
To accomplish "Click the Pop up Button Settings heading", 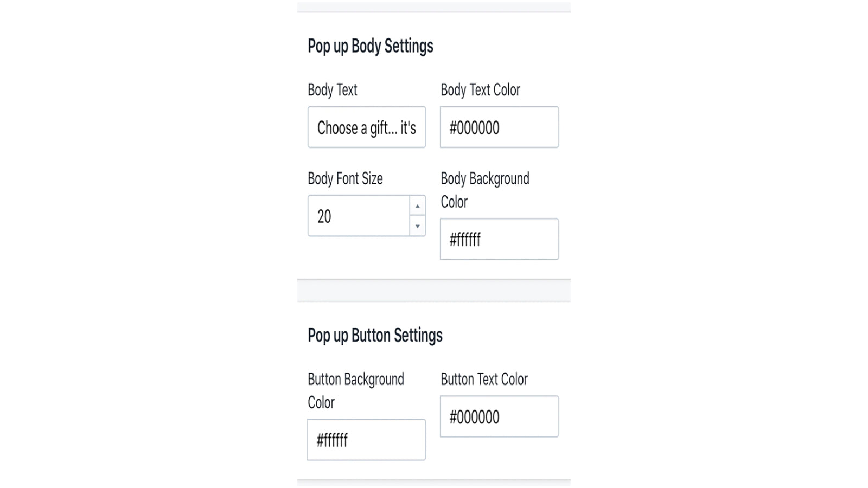I will point(375,336).
